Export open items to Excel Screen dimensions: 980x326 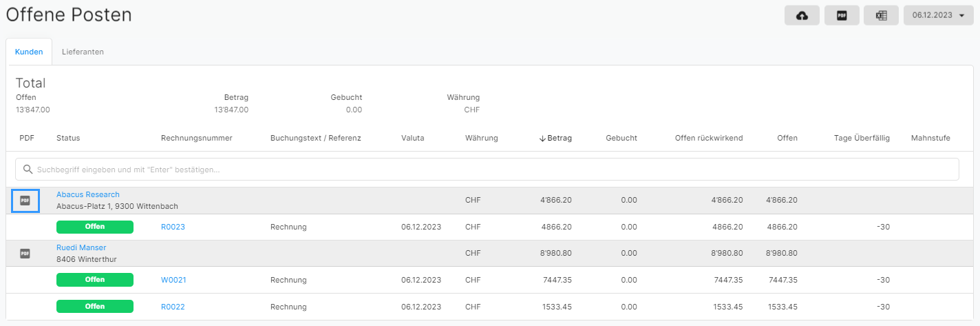tap(881, 15)
